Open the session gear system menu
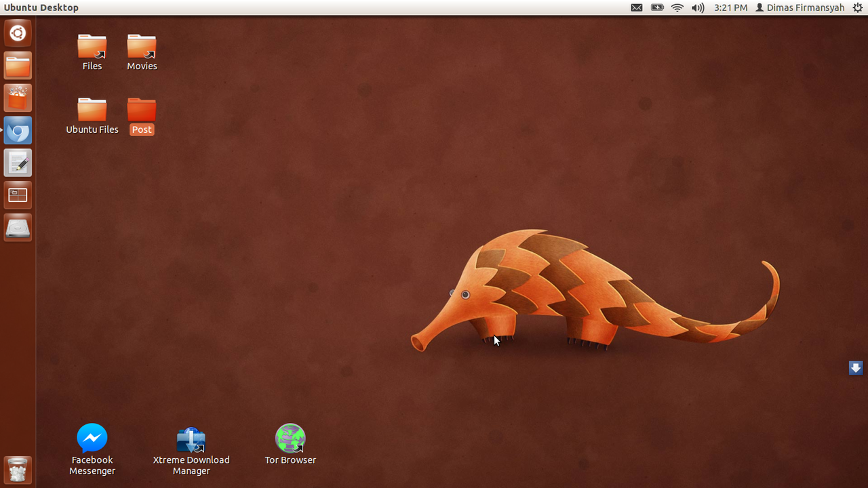Image resolution: width=868 pixels, height=488 pixels. tap(858, 7)
